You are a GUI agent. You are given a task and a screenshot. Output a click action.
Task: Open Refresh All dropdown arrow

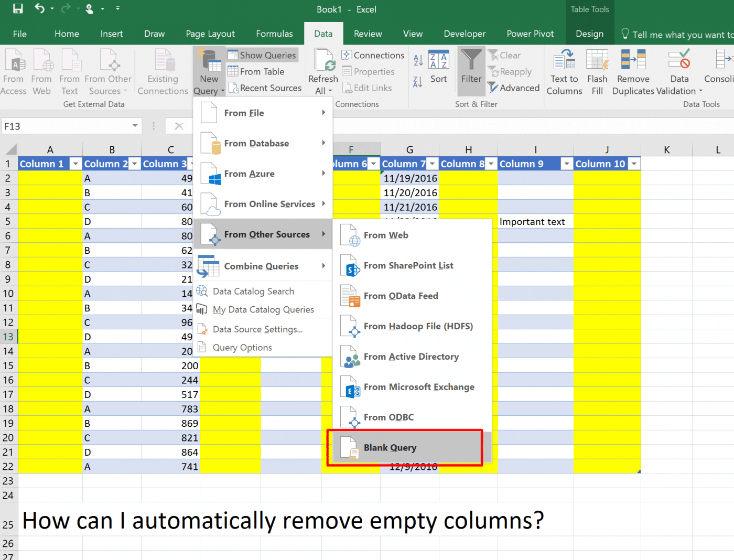pos(330,91)
